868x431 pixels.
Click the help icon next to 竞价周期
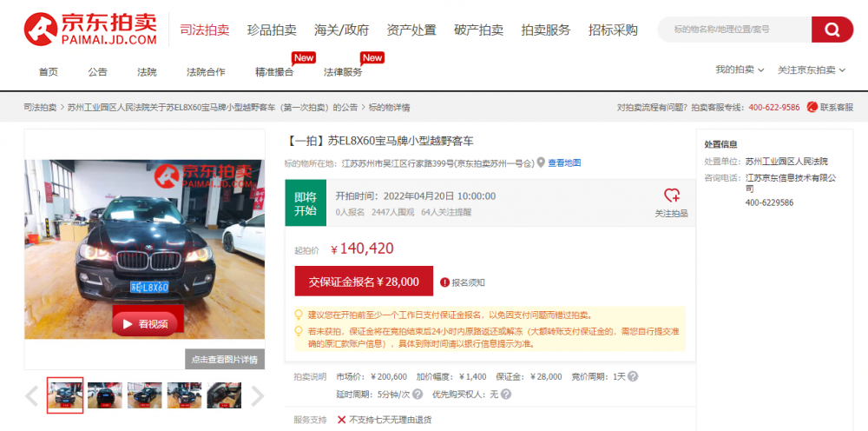pos(633,376)
